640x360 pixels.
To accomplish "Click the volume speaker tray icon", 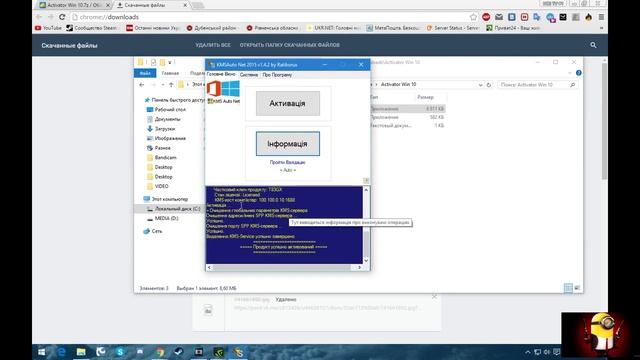I will click(547, 352).
